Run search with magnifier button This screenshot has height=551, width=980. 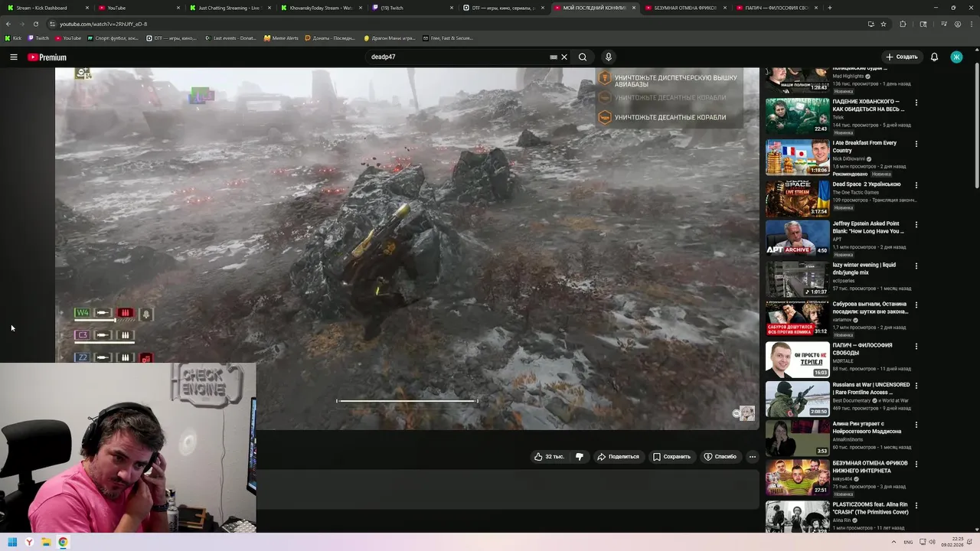583,57
